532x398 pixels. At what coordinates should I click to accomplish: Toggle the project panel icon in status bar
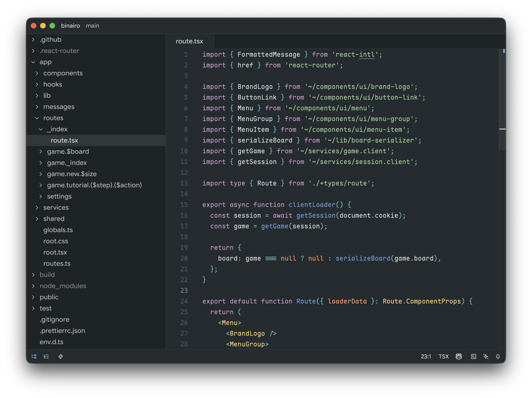click(x=34, y=356)
